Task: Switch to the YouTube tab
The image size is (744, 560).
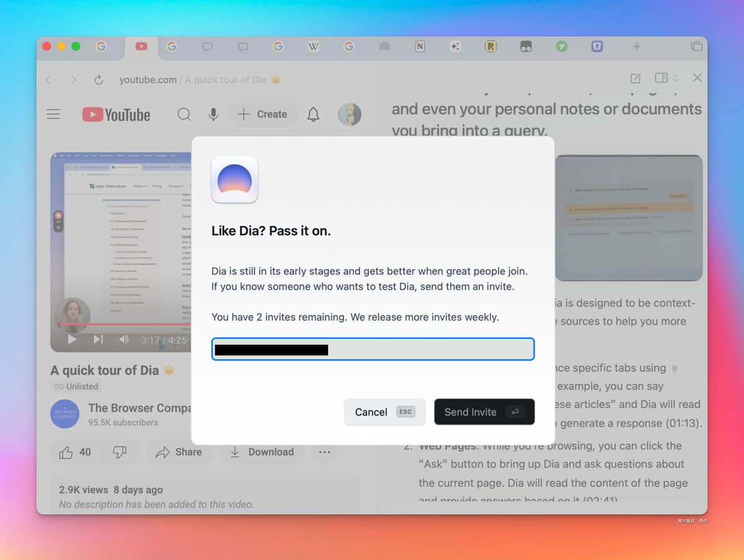Action: click(141, 47)
